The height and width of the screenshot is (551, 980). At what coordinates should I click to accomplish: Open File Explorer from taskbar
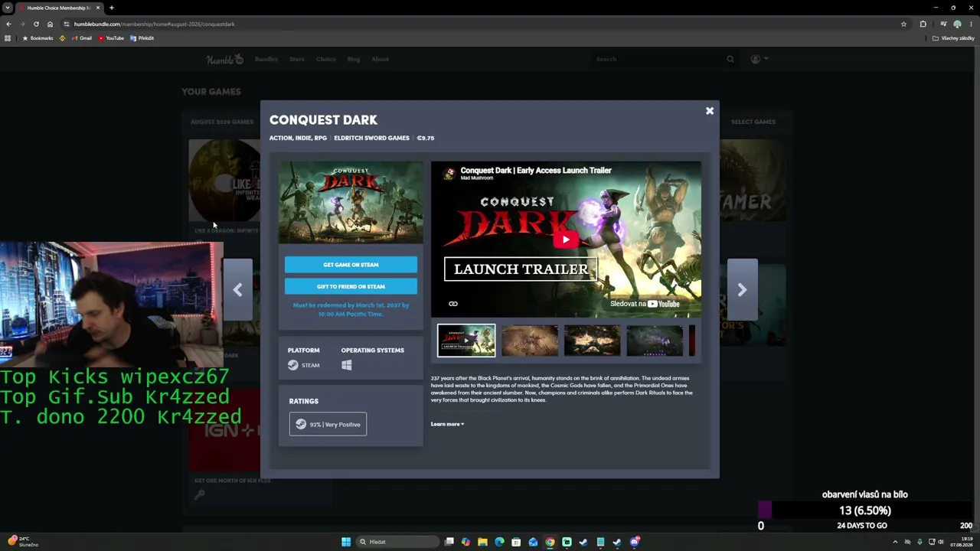click(x=482, y=542)
